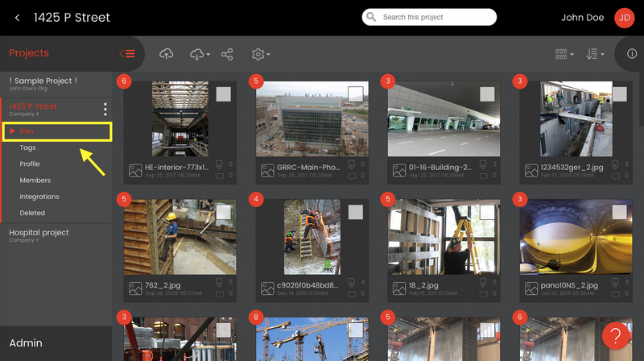The image size is (644, 361).
Task: Click the red 5 badge on GRRC-Main-Pho
Action: (x=256, y=81)
